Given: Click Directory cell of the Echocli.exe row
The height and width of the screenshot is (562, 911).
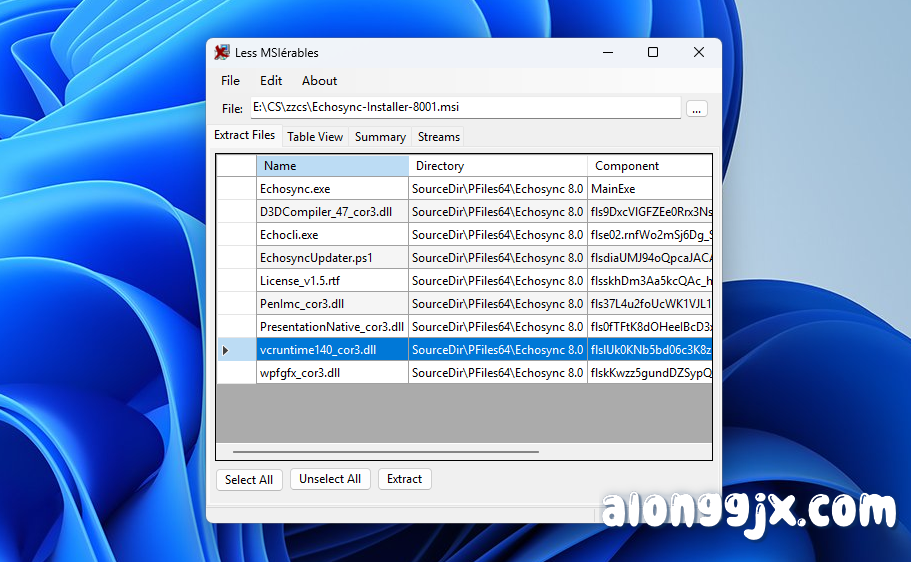Looking at the screenshot, I should (498, 235).
